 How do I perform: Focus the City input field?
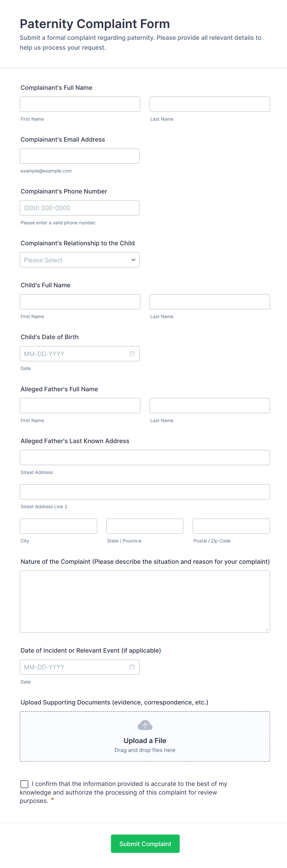point(58,526)
